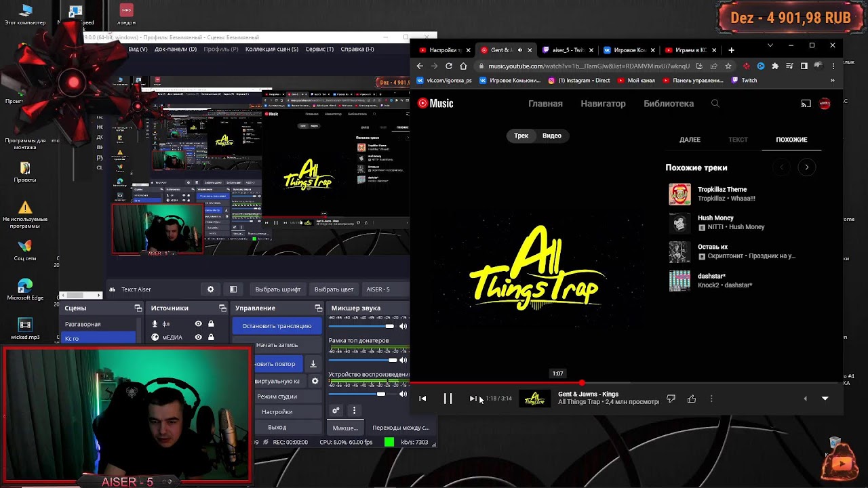Pop out the Сцены dock panel
The height and width of the screenshot is (488, 868).
click(138, 308)
